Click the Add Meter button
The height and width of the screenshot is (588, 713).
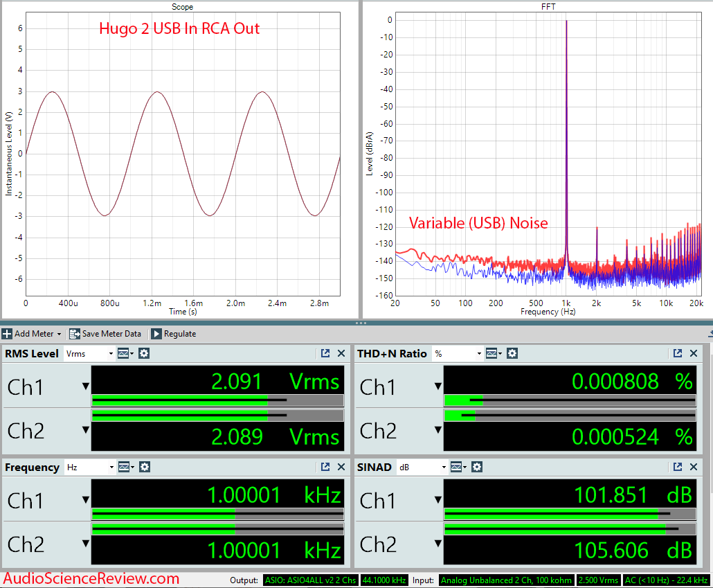coord(31,334)
